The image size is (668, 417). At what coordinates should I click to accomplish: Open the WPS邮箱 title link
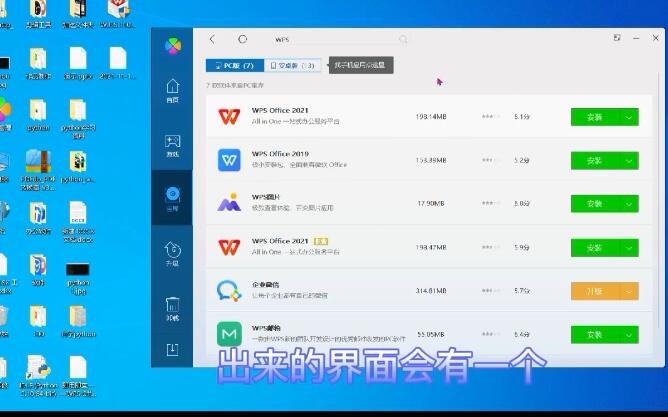[x=266, y=328]
